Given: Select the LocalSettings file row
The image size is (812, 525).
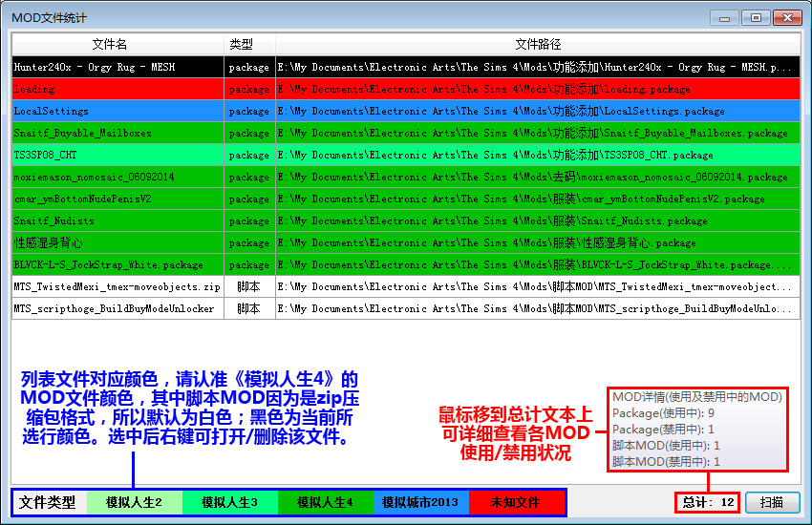Looking at the screenshot, I should pyautogui.click(x=118, y=112).
